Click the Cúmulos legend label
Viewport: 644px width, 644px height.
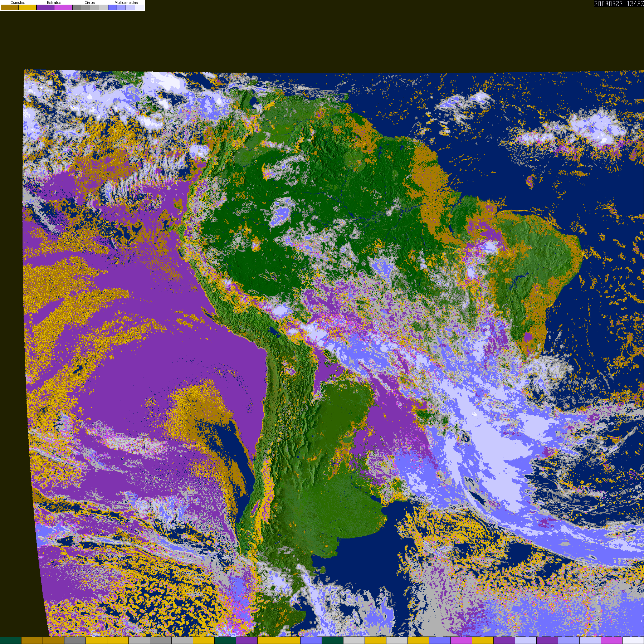pyautogui.click(x=18, y=3)
